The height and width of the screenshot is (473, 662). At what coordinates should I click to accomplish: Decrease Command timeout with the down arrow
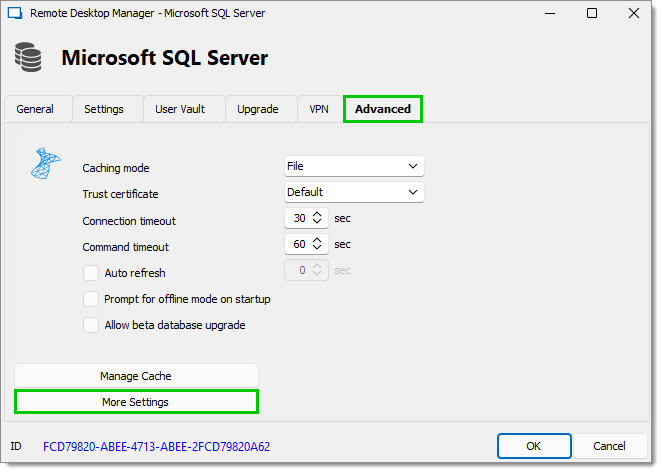pyautogui.click(x=317, y=247)
